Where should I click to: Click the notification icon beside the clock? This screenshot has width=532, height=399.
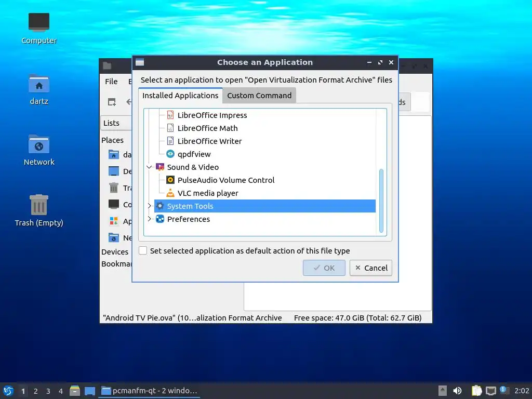(x=503, y=390)
